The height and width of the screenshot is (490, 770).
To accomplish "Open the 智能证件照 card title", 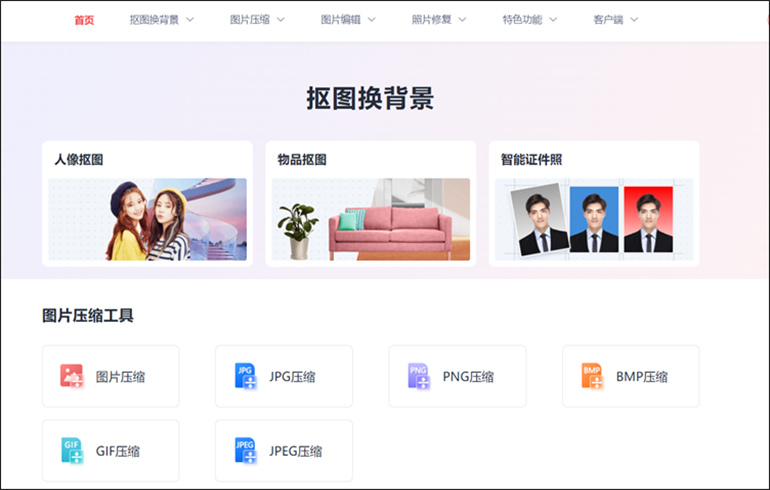I will [531, 160].
